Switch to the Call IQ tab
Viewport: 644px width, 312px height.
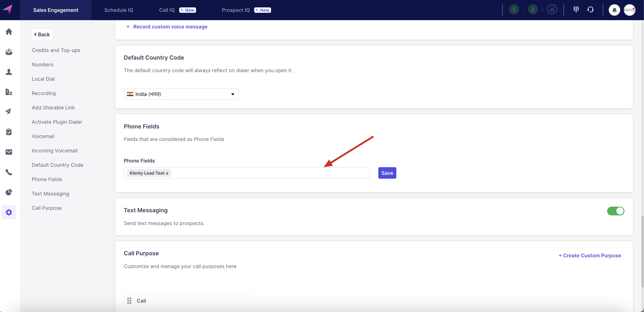167,10
